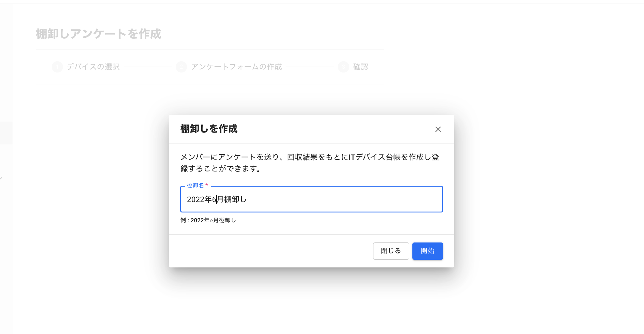Click the デバイスの選択 step label

[x=93, y=67]
